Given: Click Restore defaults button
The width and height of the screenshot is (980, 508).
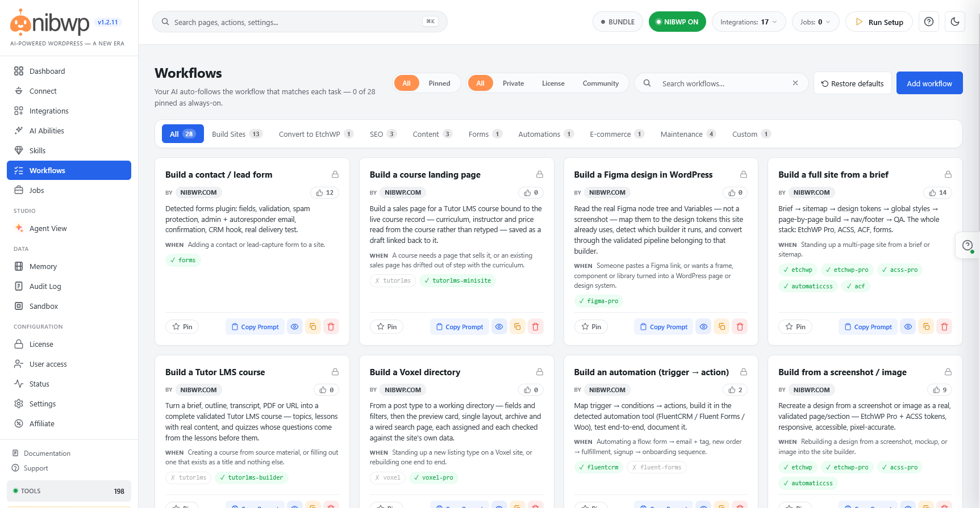Looking at the screenshot, I should point(852,83).
